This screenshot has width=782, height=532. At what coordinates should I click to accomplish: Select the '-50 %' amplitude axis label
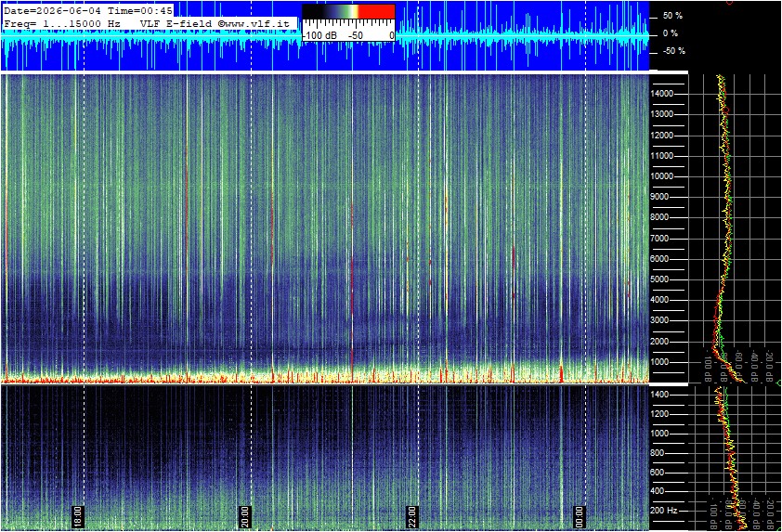[x=673, y=51]
